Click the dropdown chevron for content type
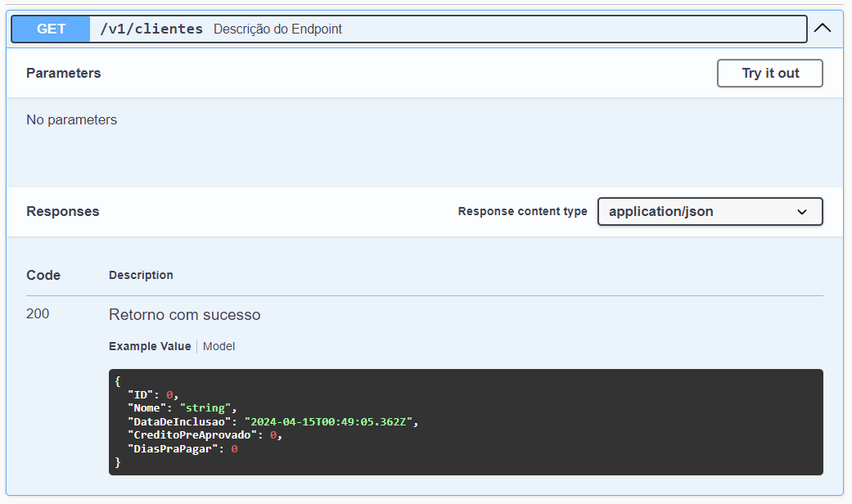Image resolution: width=852 pixels, height=504 pixels. coord(803,211)
